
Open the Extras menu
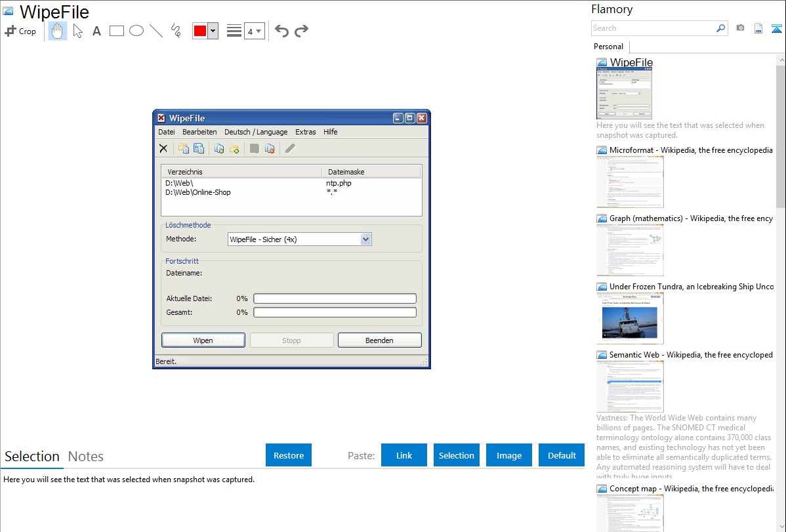(305, 132)
